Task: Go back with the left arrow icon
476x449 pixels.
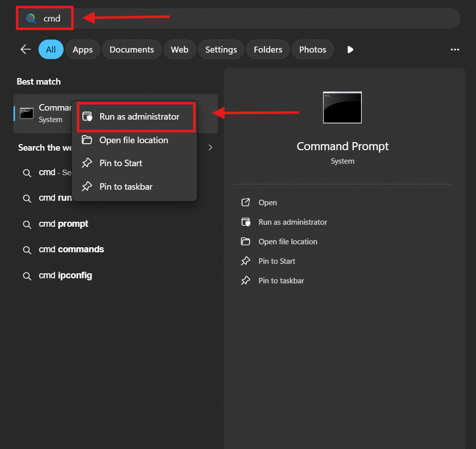Action: point(26,49)
